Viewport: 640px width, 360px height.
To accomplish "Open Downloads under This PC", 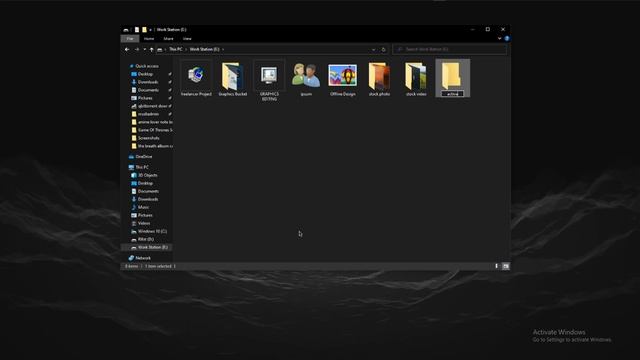I will tap(148, 200).
